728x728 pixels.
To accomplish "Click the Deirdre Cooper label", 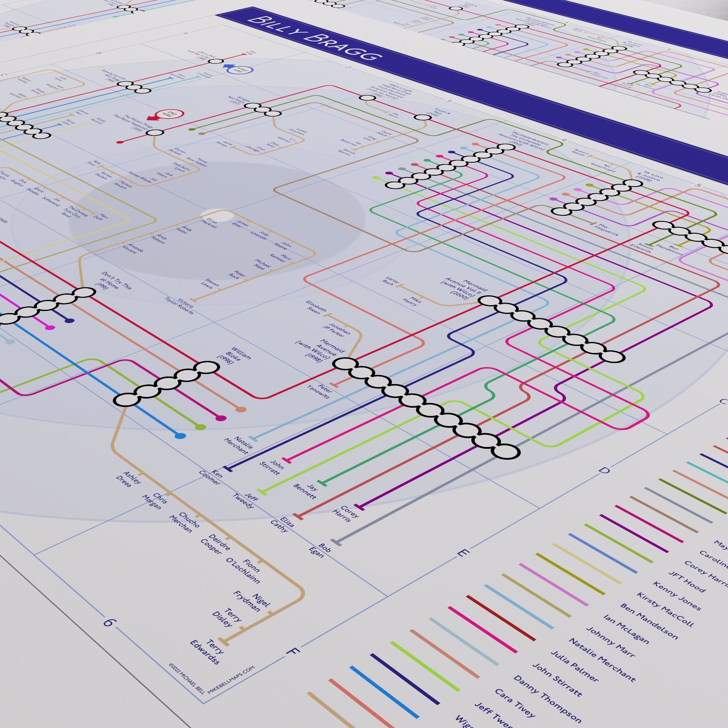I will [215, 545].
